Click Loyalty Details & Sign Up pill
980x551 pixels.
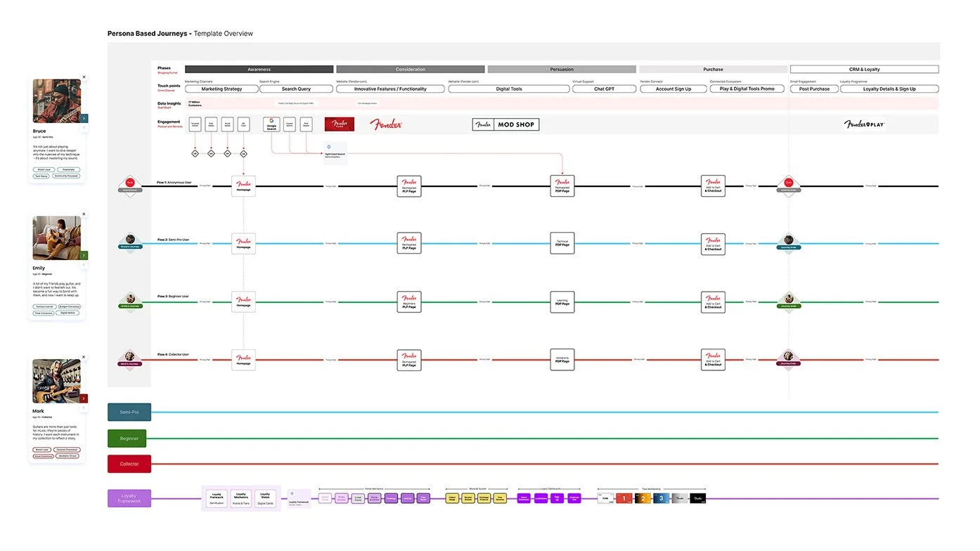pos(889,89)
